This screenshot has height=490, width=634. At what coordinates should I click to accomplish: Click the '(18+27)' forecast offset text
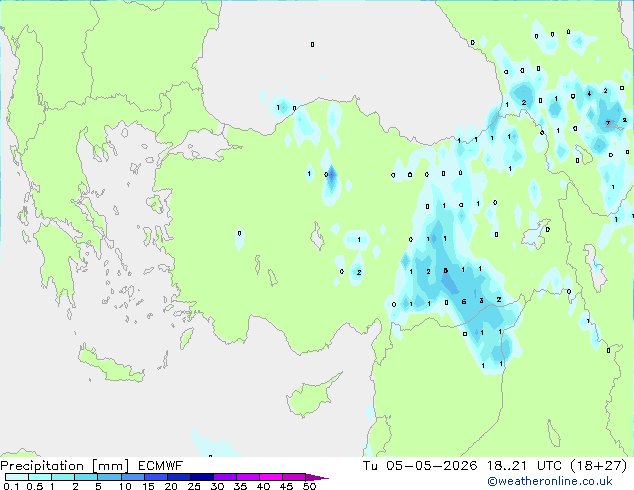[x=599, y=466]
